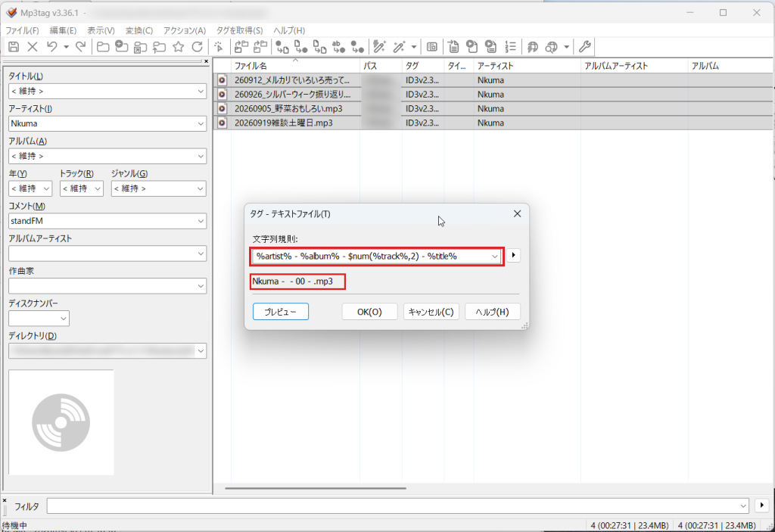The height and width of the screenshot is (532, 775).
Task: Undo the last change via toolbar arrow
Action: coord(52,47)
